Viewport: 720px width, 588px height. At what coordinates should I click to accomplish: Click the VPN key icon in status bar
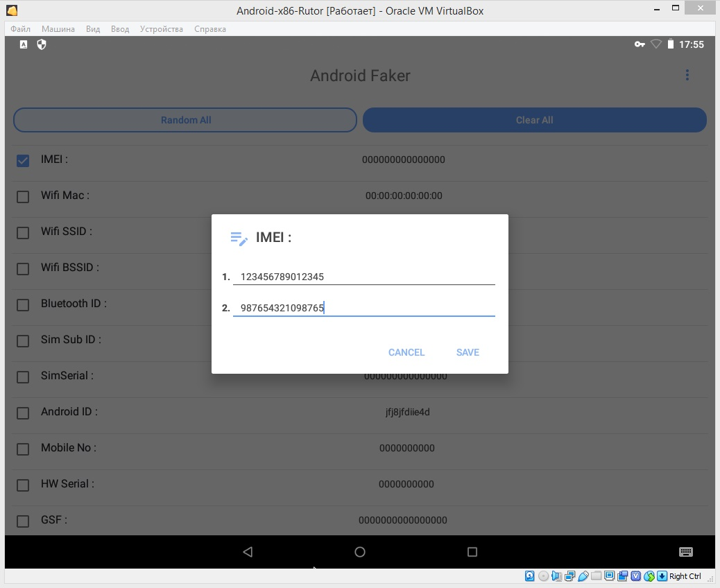click(640, 44)
